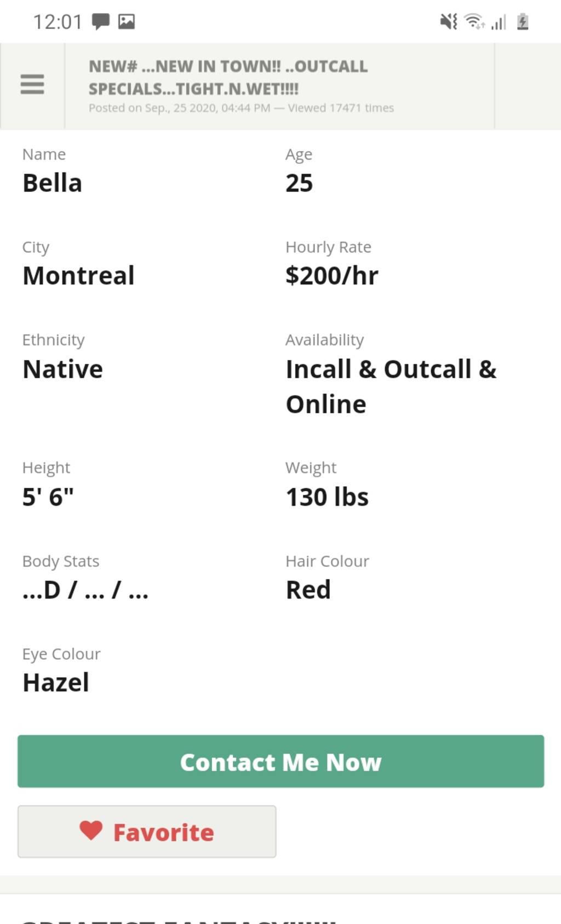Tap the eye colour value Hazel

55,683
